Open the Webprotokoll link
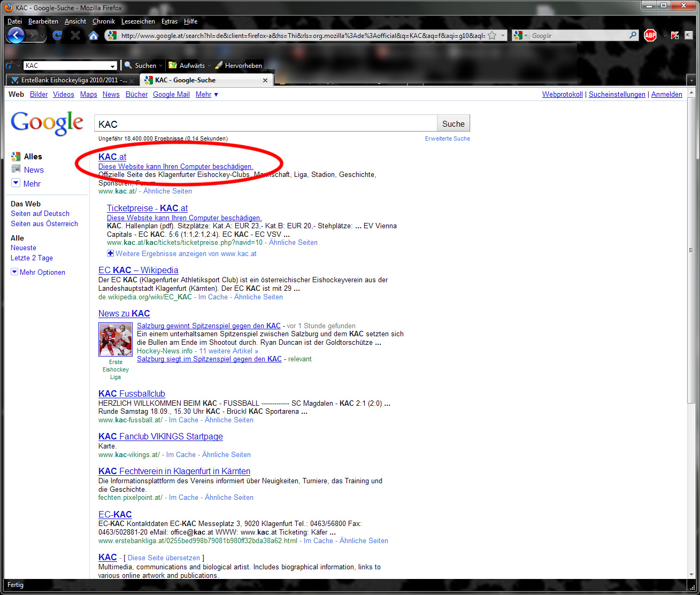 [563, 95]
